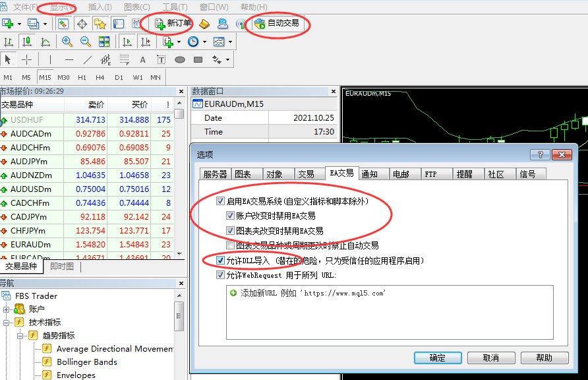
Task: Switch to 即时图 tab in Market Watch
Action: pos(62,267)
